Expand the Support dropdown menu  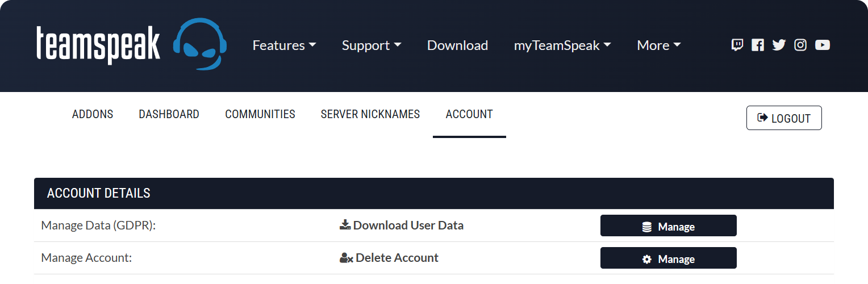click(372, 45)
